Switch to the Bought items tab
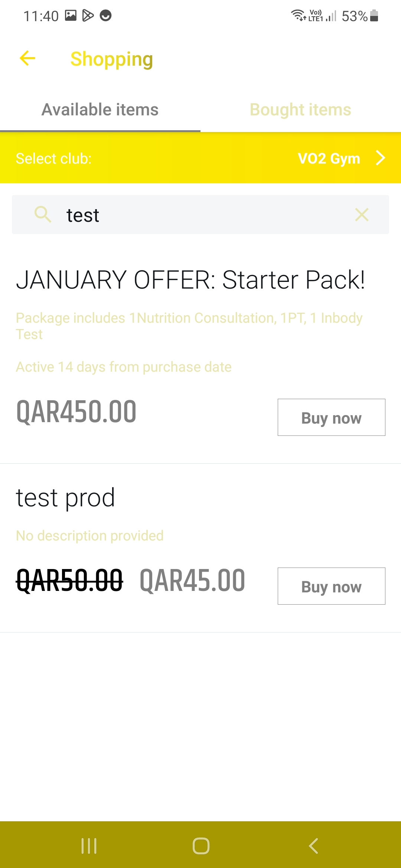The width and height of the screenshot is (401, 868). pos(300,110)
